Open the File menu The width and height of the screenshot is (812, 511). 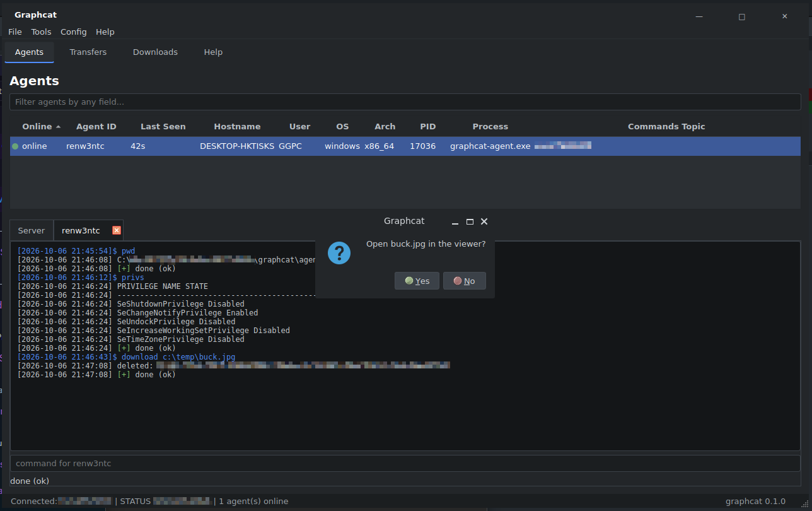coord(15,32)
